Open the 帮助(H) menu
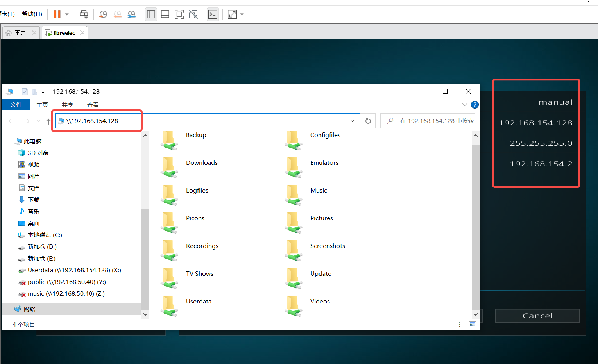Screen dimensions: 598x364 32,14
